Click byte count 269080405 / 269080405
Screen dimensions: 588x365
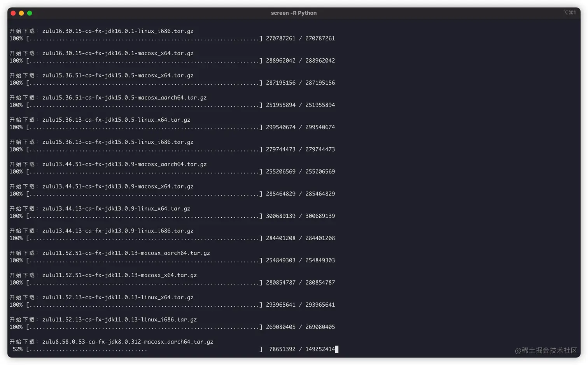pos(300,327)
